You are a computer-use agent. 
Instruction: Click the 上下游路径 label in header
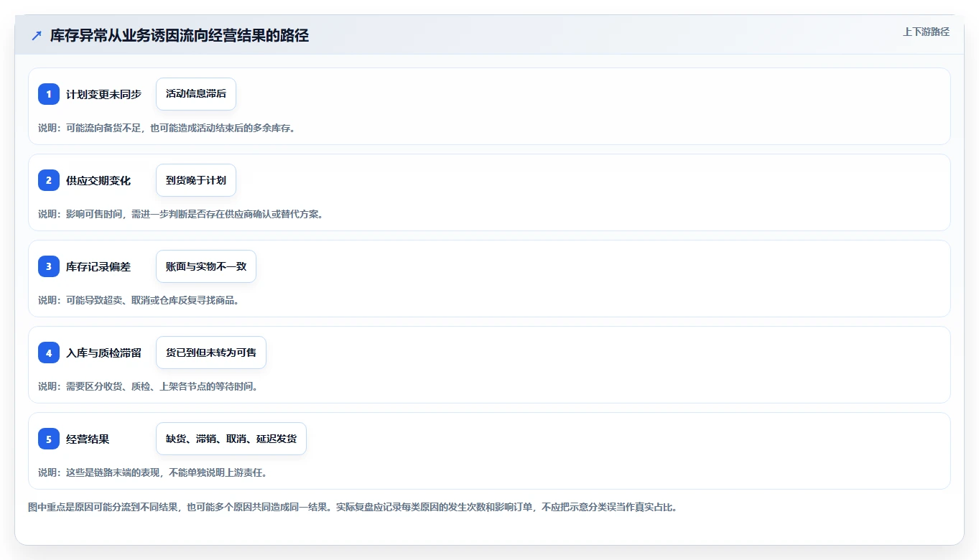click(926, 32)
